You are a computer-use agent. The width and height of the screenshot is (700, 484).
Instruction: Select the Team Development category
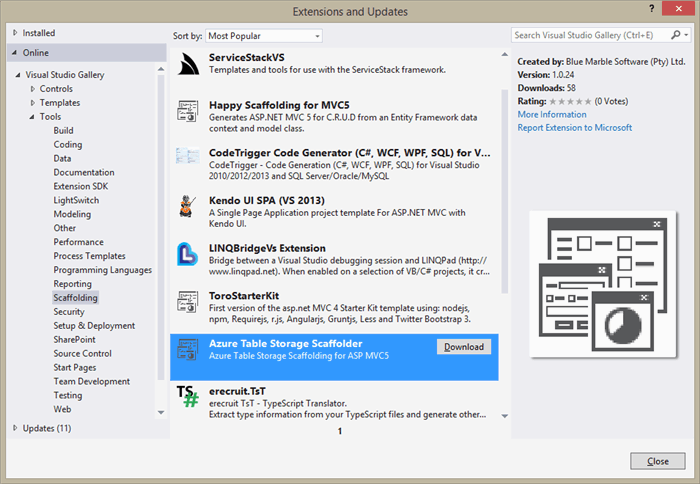tap(92, 381)
